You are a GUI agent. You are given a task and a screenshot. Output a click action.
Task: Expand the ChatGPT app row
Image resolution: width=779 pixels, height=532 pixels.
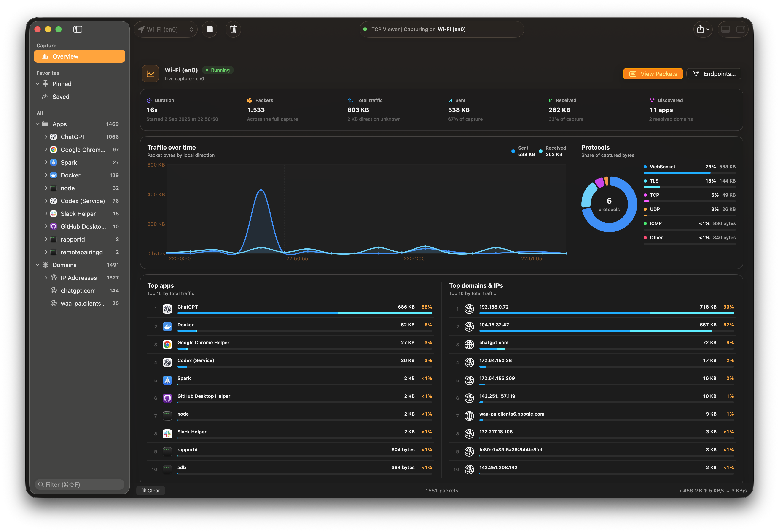coord(46,137)
